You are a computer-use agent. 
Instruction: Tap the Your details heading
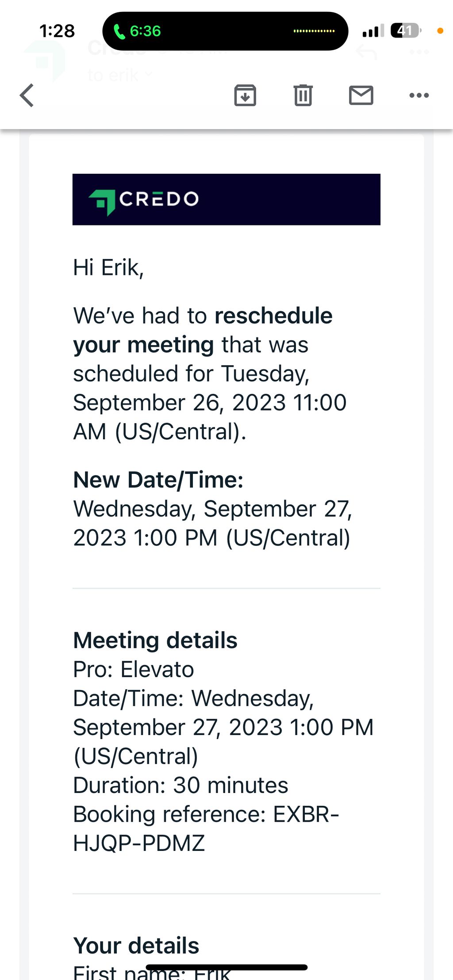pyautogui.click(x=136, y=946)
